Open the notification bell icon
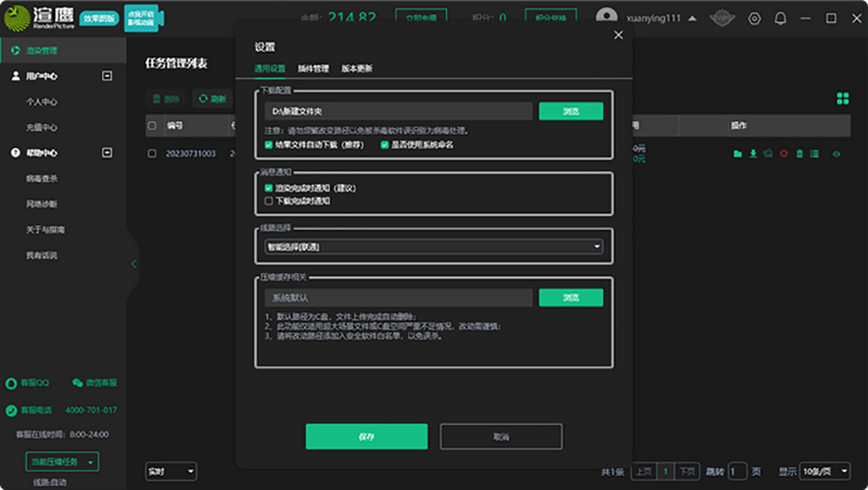Image resolution: width=868 pixels, height=490 pixels. point(780,19)
